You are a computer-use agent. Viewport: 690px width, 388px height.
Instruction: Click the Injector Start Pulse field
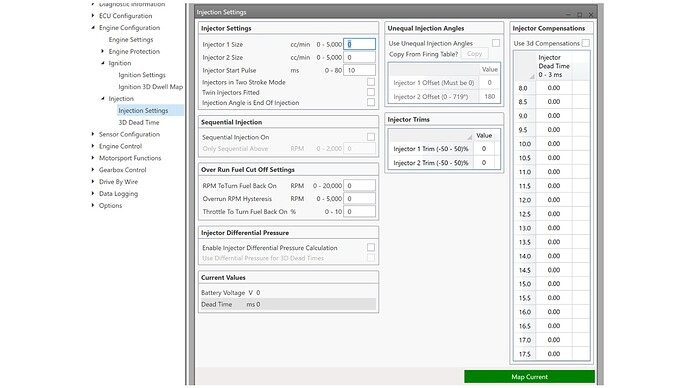[x=360, y=70]
